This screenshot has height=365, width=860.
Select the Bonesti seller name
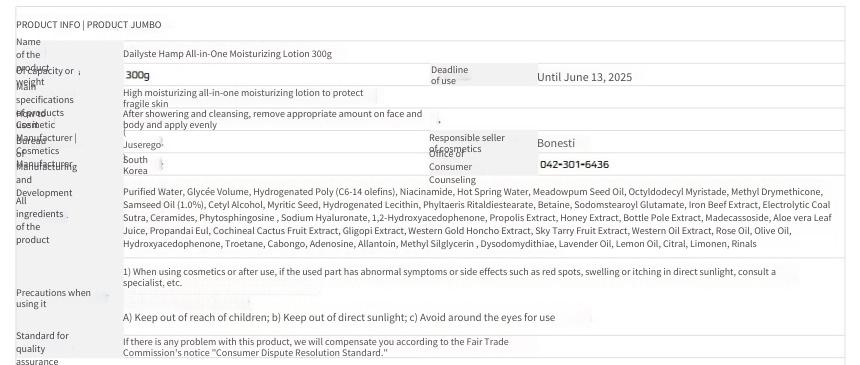[556, 143]
